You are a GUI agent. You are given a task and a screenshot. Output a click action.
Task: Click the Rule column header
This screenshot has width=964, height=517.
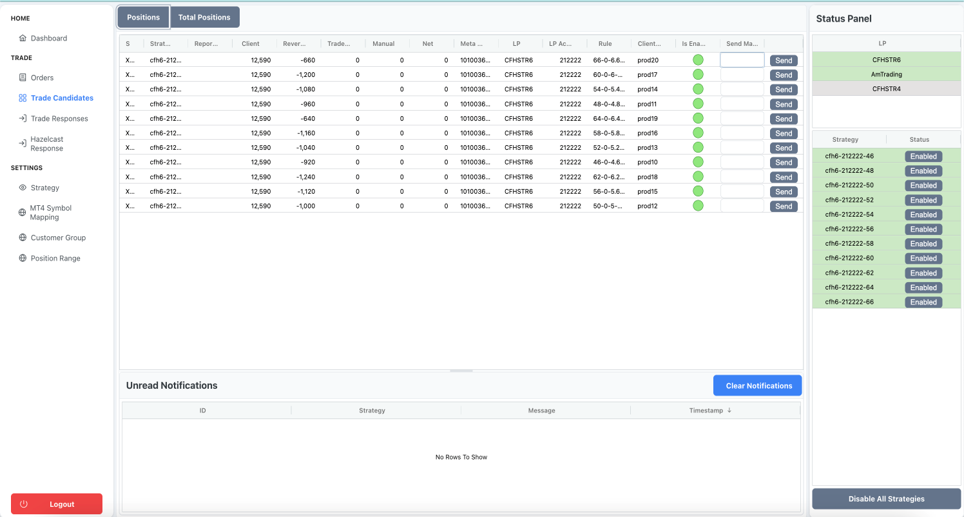pyautogui.click(x=605, y=44)
